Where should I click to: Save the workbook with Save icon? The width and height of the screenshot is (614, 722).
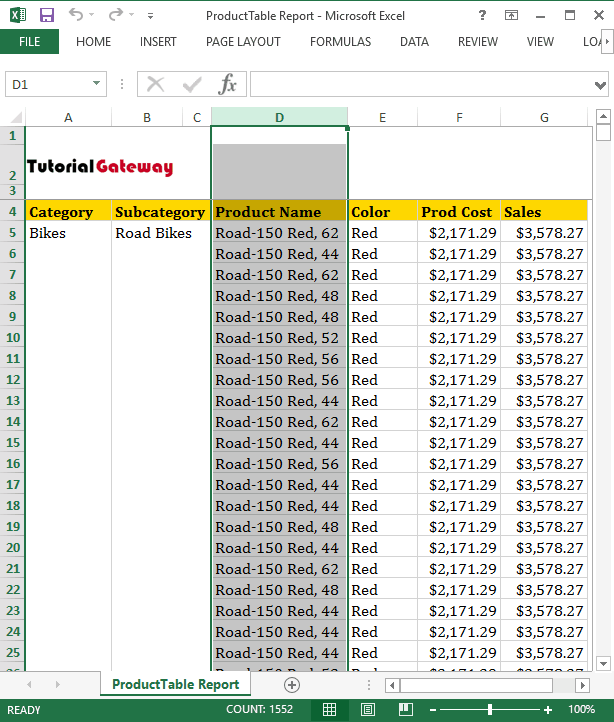[x=47, y=15]
